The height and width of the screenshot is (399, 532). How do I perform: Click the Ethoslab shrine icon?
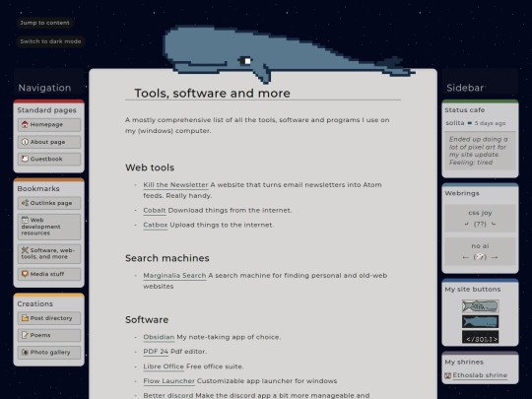pos(448,375)
